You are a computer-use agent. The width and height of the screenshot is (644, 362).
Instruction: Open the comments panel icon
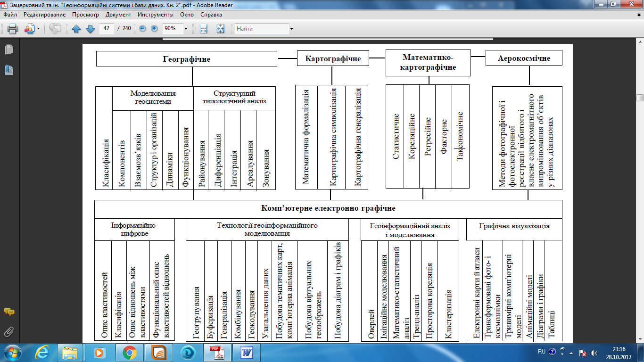click(x=8, y=312)
